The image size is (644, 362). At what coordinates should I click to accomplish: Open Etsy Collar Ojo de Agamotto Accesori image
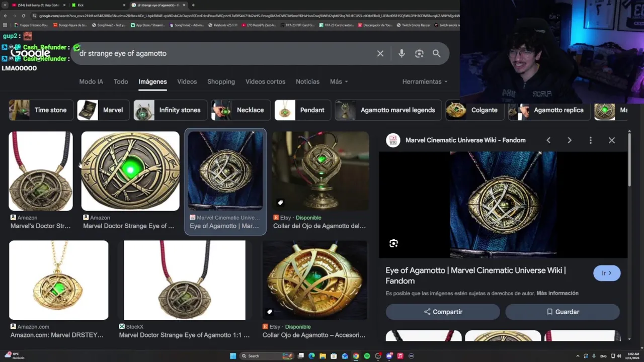[x=315, y=280]
